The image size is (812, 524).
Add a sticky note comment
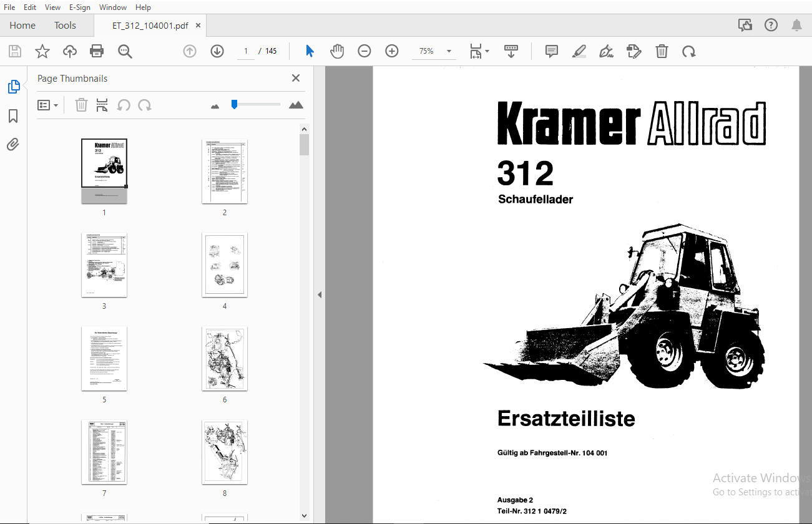552,51
